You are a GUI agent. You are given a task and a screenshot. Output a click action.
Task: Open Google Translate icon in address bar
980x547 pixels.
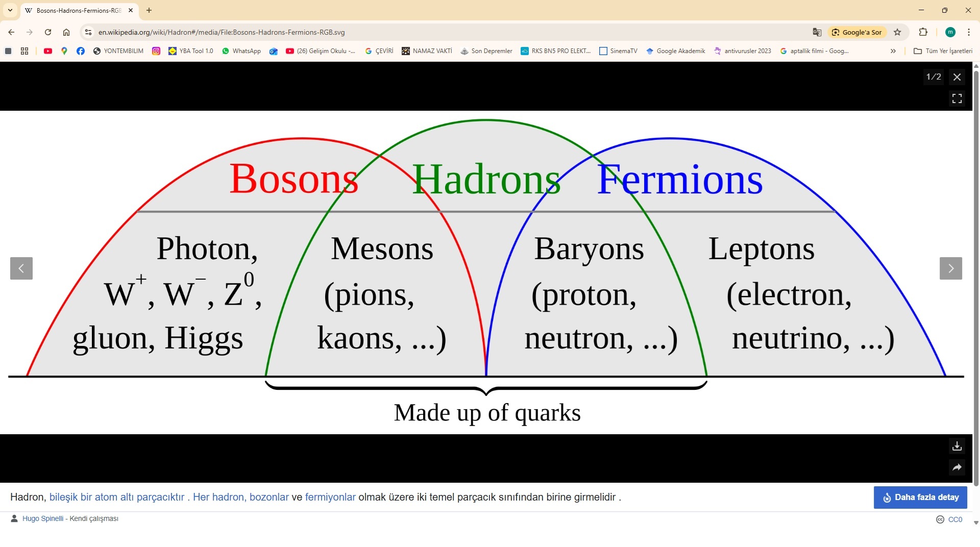817,32
